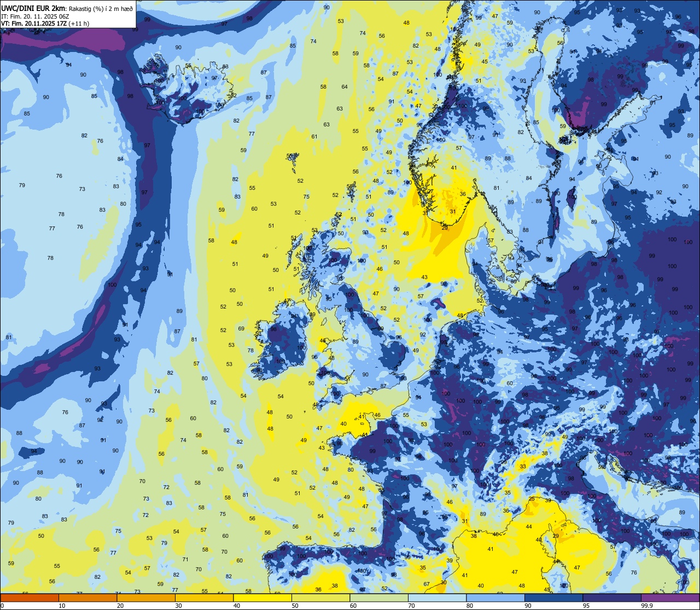The image size is (700, 610).
Task: Click the humidity value "71" on the map
Action: [185, 559]
